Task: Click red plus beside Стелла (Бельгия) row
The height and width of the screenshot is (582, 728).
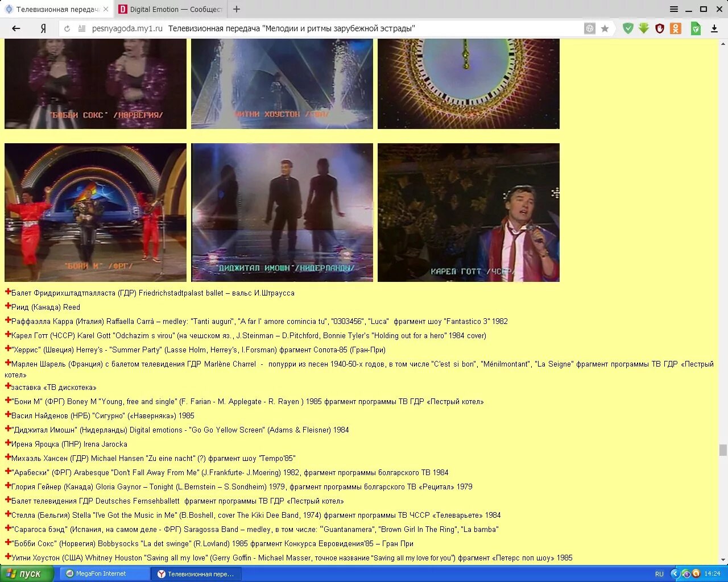Action: tap(8, 514)
